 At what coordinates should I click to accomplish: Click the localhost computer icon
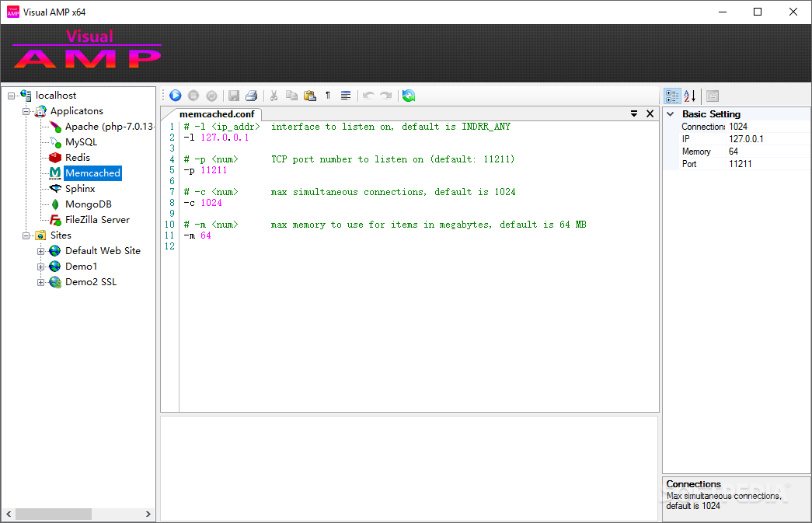(26, 95)
